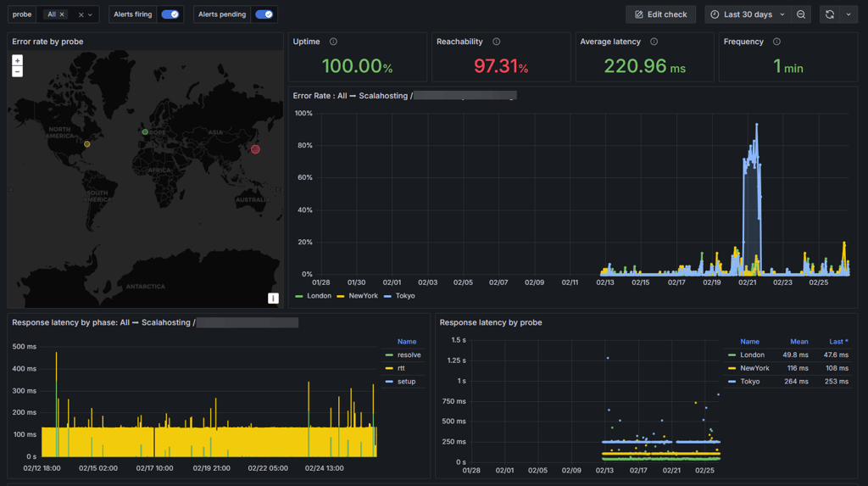Click the Frequency info icon
Screen dimensions: 868x486
[x=776, y=42]
